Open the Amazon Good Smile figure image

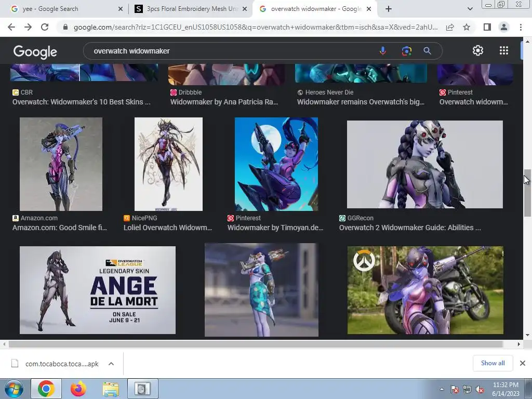click(61, 164)
